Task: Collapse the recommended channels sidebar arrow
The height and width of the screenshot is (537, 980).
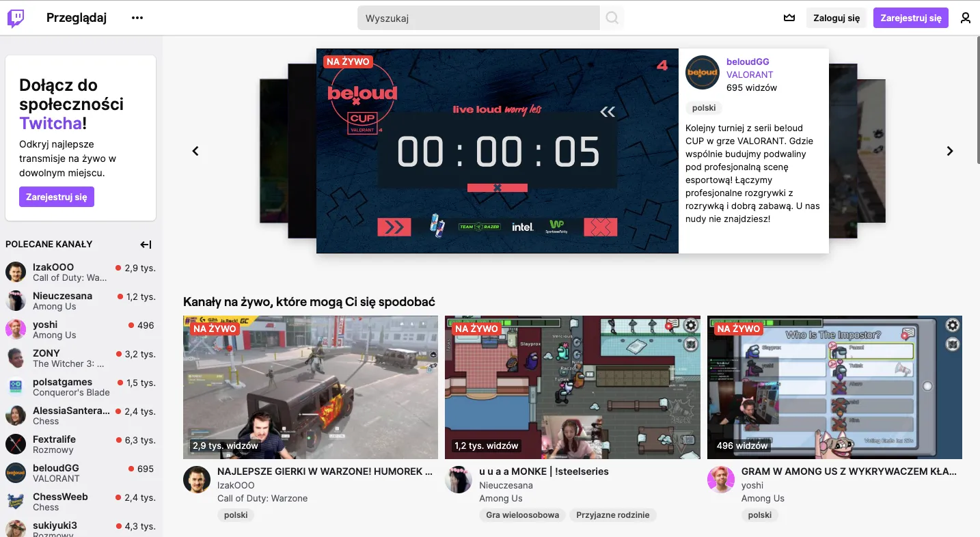Action: [x=146, y=245]
